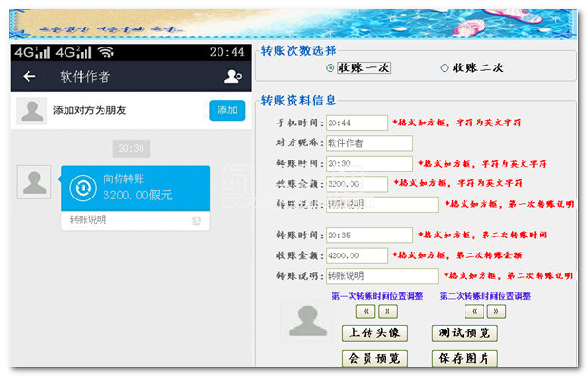Click the avatar preview beside 上传头像
The height and width of the screenshot is (377, 588).
[x=307, y=320]
